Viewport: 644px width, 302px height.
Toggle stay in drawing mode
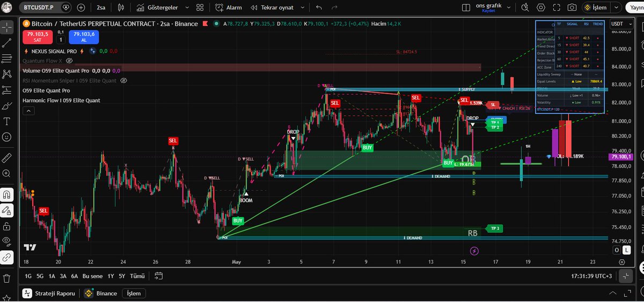click(7, 210)
